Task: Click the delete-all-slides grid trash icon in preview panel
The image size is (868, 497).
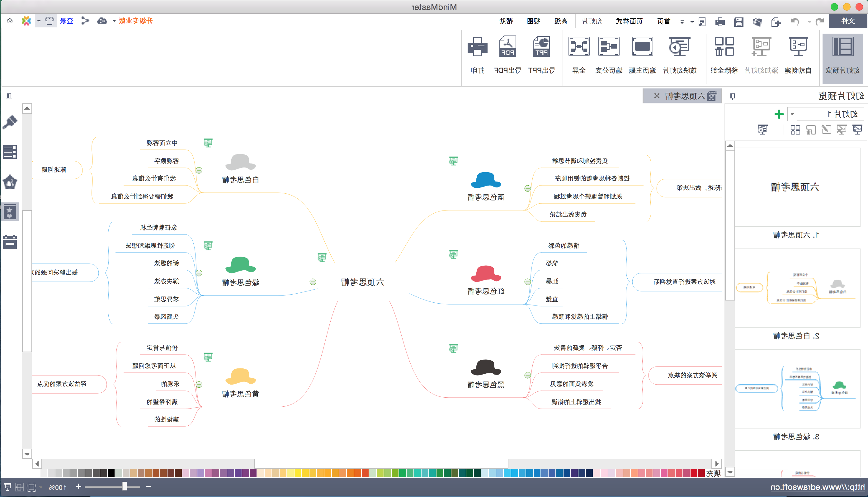Action: point(795,130)
